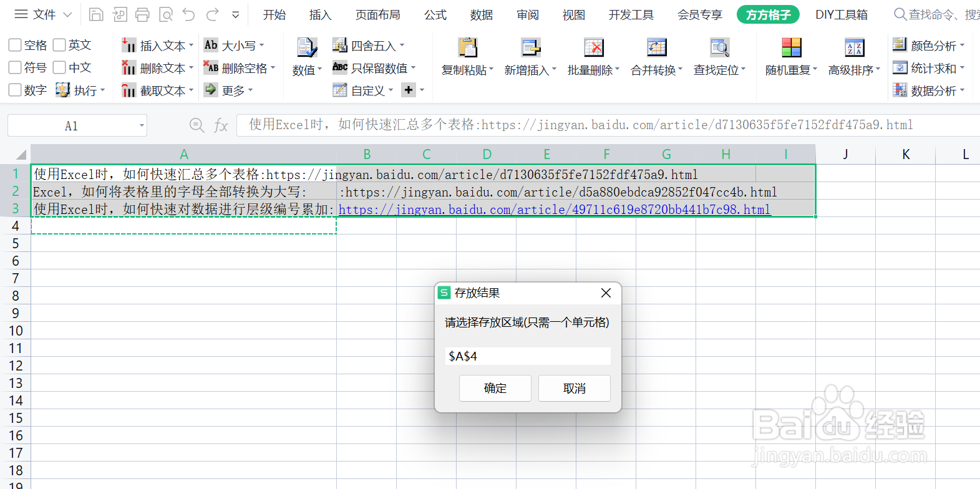980x489 pixels.
Task: Click the fx insert function icon
Action: point(221,125)
